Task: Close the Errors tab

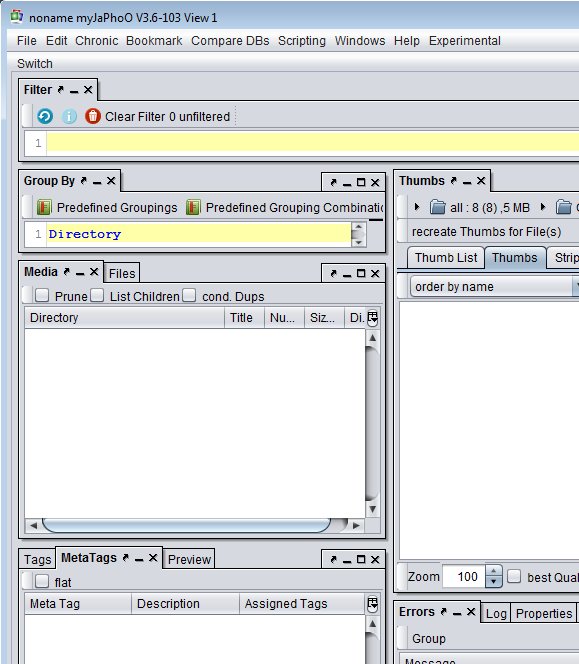Action: click(471, 611)
